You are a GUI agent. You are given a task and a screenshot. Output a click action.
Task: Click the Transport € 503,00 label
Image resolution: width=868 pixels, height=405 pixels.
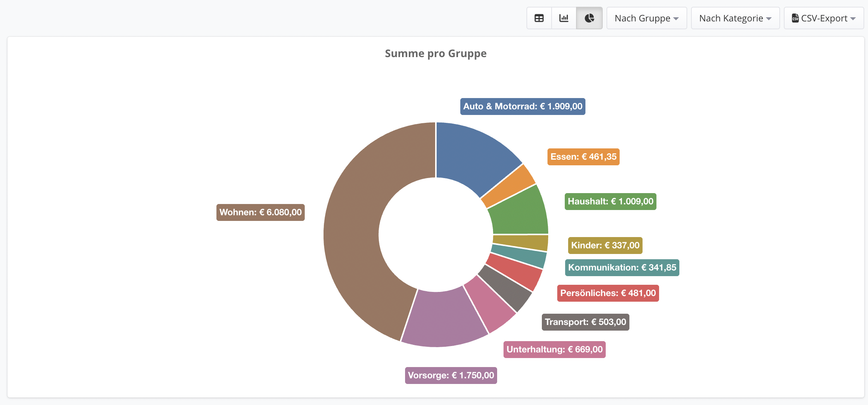tap(585, 322)
